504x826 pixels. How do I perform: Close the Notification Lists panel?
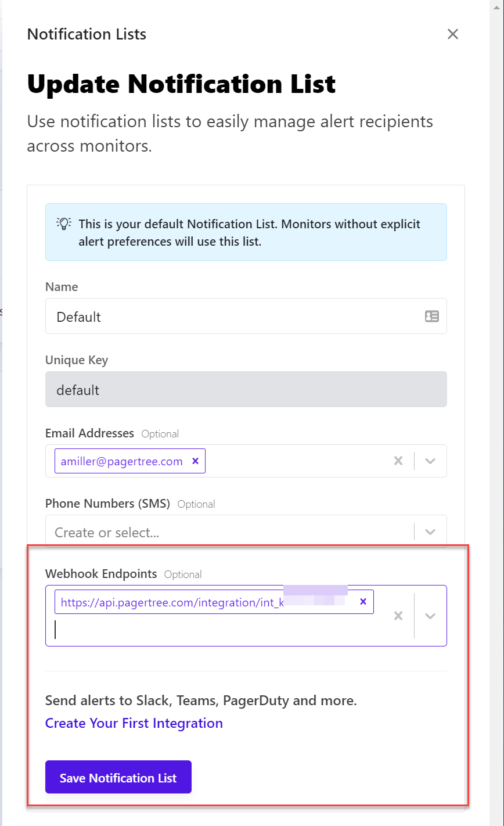[x=453, y=34]
